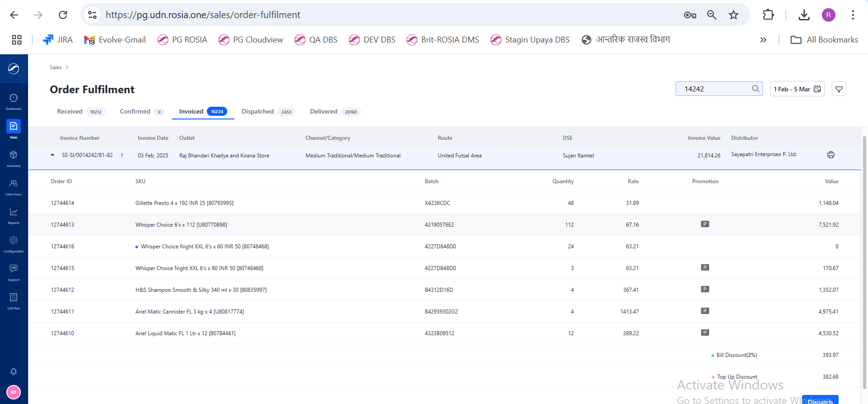Image resolution: width=868 pixels, height=404 pixels.
Task: Click the notifications bell icon
Action: coord(14,371)
